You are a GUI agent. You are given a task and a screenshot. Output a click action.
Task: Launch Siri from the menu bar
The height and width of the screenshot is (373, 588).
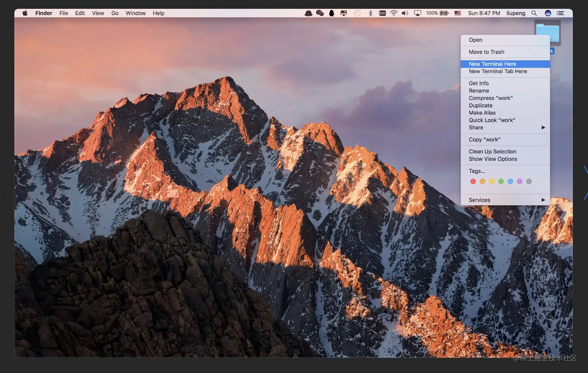[548, 13]
